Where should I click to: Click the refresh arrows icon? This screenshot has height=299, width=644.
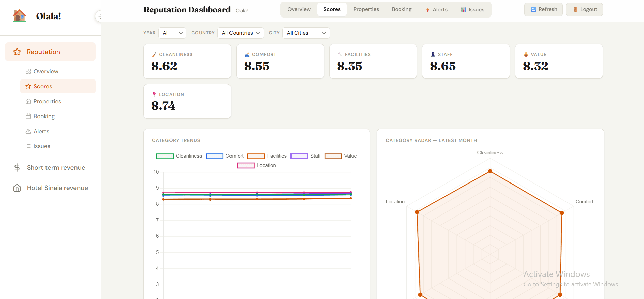[x=533, y=9]
